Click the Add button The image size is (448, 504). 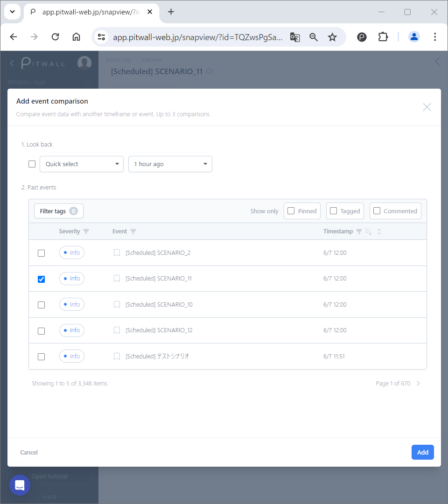click(422, 452)
